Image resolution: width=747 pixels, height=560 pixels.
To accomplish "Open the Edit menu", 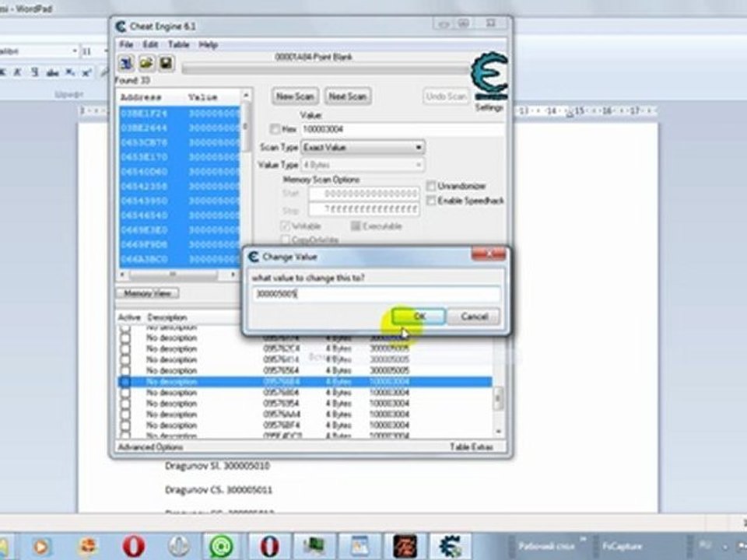I will (150, 44).
